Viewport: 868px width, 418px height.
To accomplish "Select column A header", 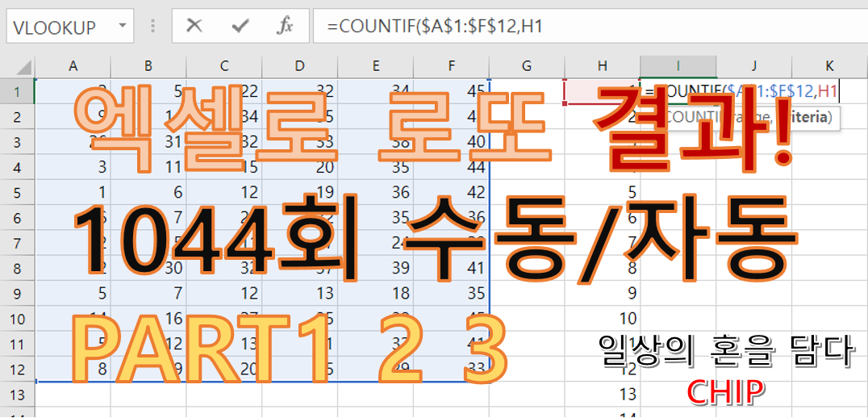I will pos(73,66).
